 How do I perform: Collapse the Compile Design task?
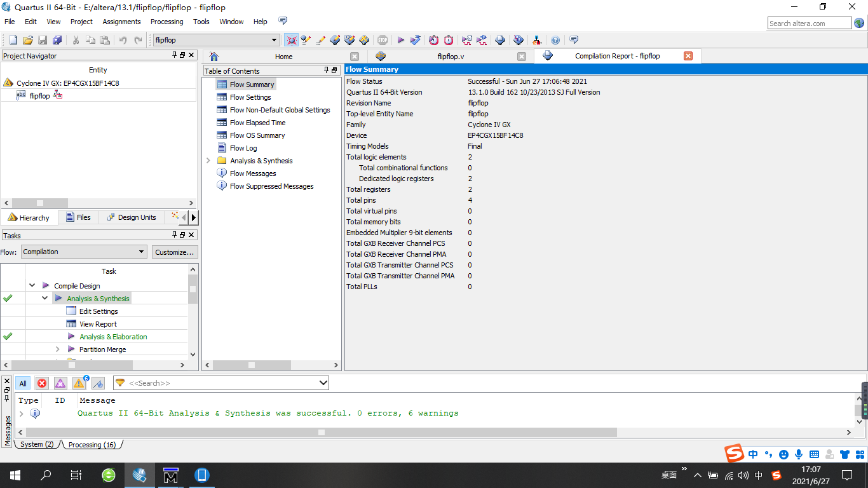point(32,286)
